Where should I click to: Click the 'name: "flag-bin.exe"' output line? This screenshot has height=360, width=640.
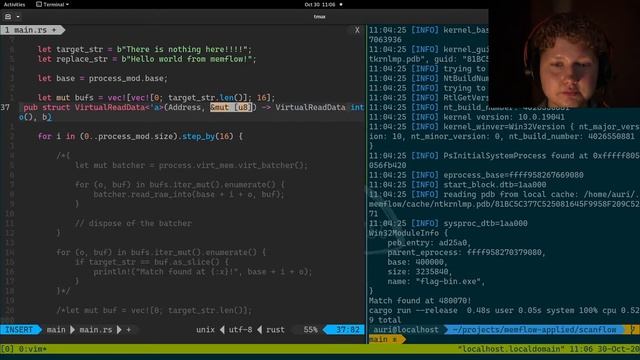coord(436,282)
